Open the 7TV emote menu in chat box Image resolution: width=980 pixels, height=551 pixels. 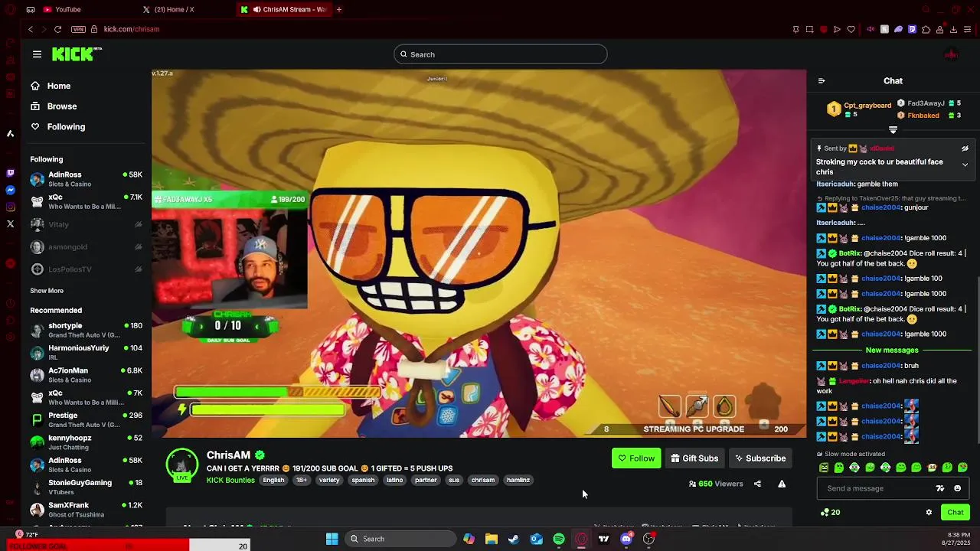point(940,488)
